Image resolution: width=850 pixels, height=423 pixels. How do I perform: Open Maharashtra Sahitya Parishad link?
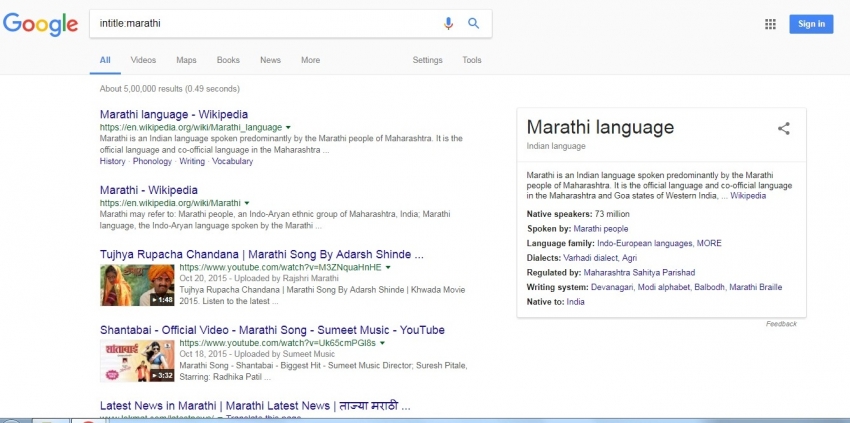click(639, 273)
